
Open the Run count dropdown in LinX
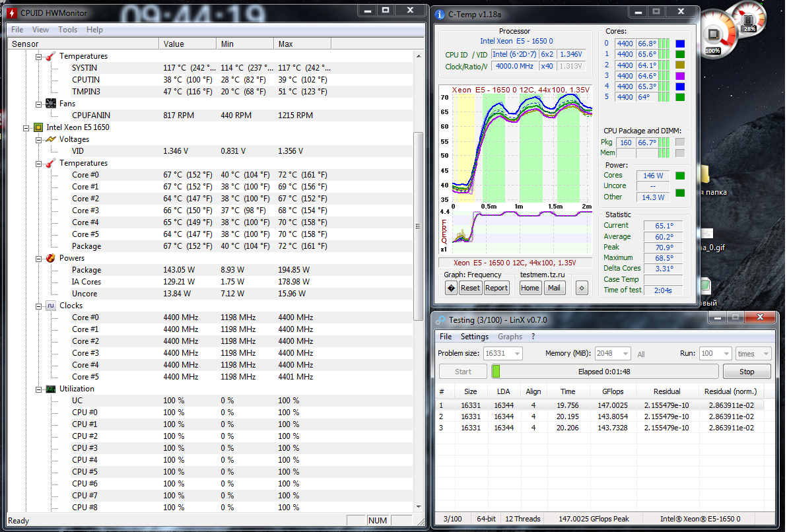tap(726, 354)
